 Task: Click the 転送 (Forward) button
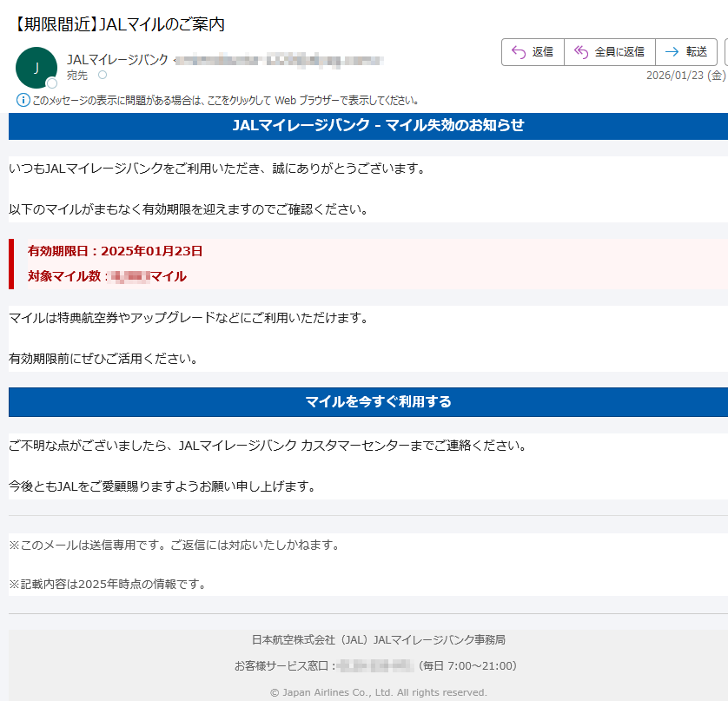686,52
